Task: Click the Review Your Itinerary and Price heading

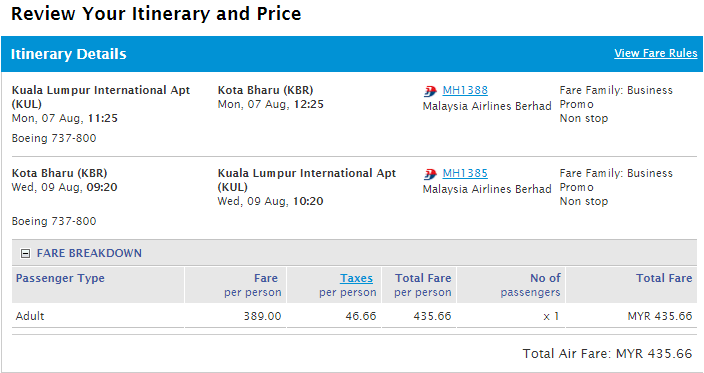Action: tap(156, 14)
